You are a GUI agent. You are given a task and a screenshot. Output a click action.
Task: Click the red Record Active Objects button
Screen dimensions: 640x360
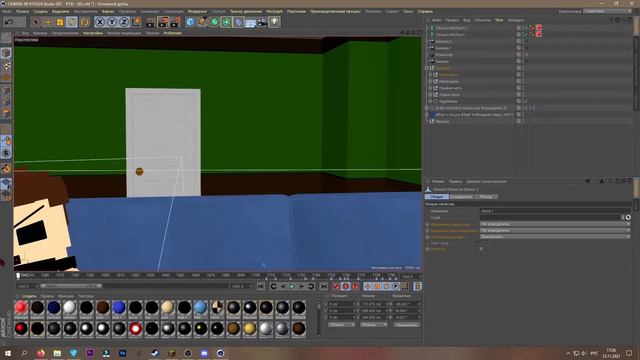[x=336, y=286]
